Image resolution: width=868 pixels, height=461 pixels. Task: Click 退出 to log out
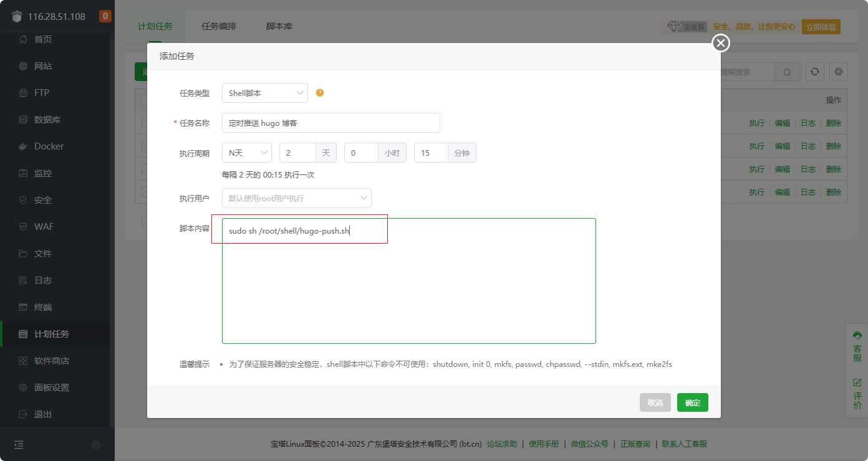tap(42, 414)
